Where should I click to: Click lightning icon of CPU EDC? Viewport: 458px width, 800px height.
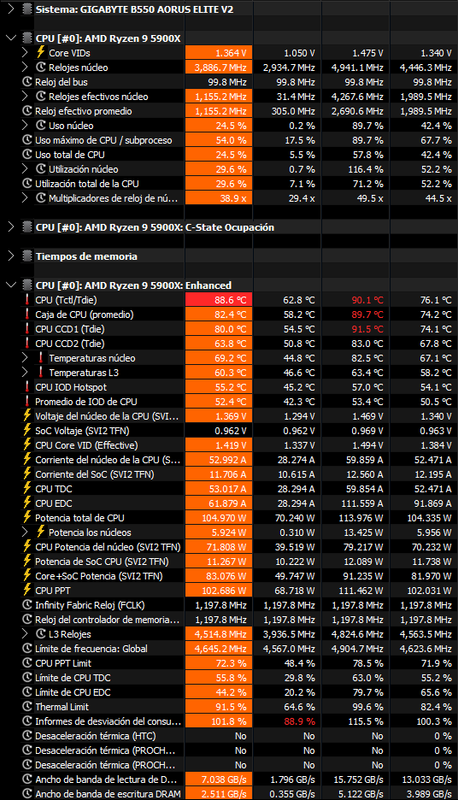tap(27, 503)
